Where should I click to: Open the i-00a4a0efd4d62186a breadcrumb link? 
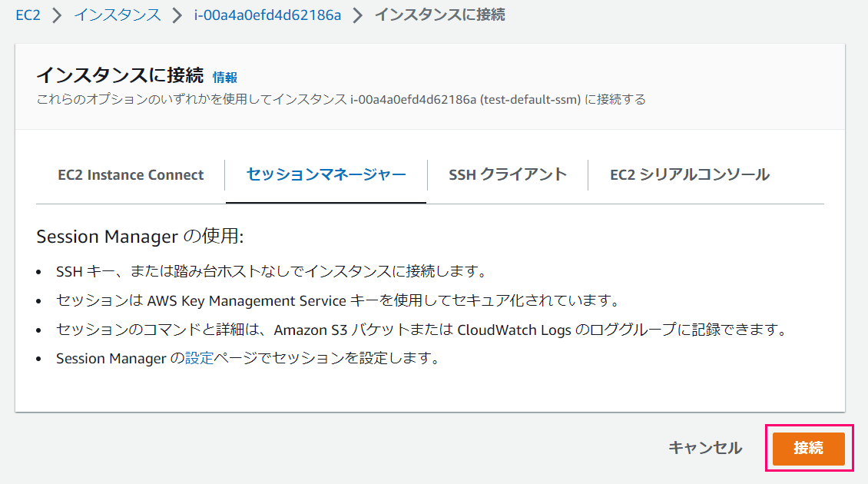click(267, 15)
